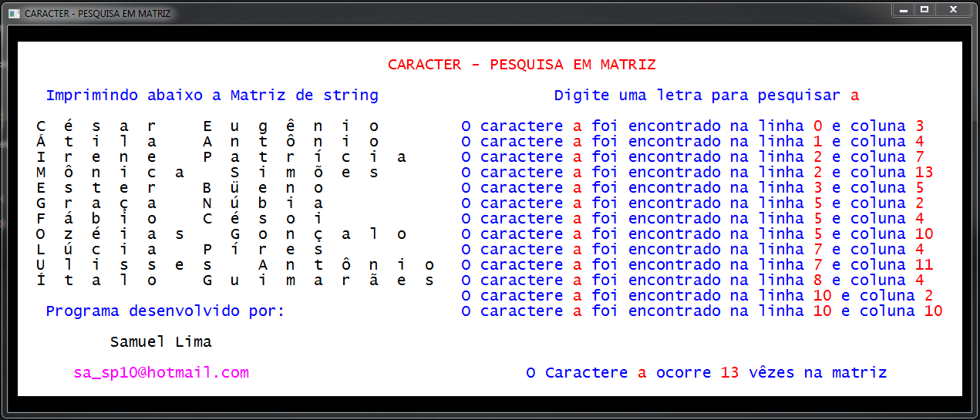Click the console window system menu icon
The width and height of the screenshot is (980, 420).
pos(13,14)
